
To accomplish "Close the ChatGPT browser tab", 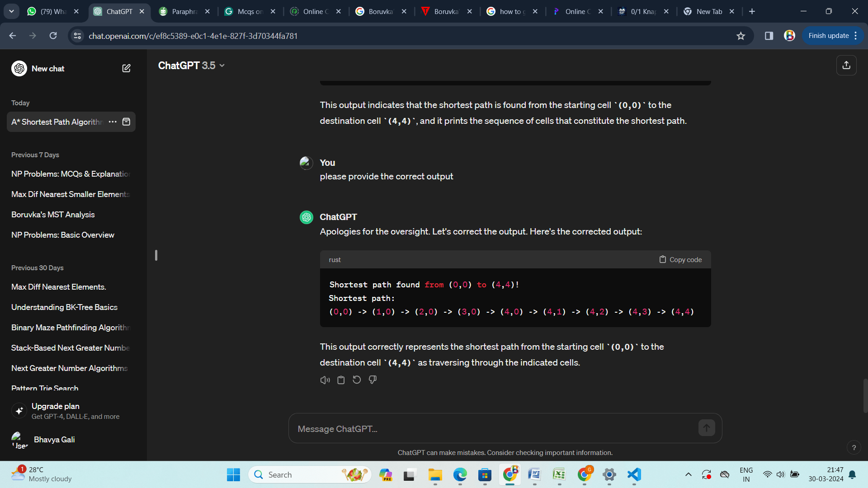I will 142,11.
